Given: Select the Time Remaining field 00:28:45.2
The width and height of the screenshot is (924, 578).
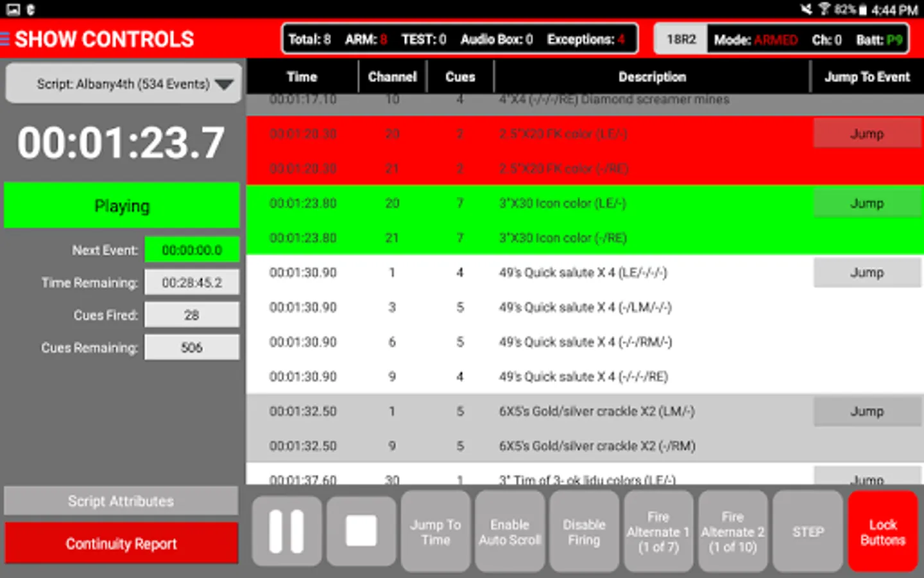Looking at the screenshot, I should point(192,283).
